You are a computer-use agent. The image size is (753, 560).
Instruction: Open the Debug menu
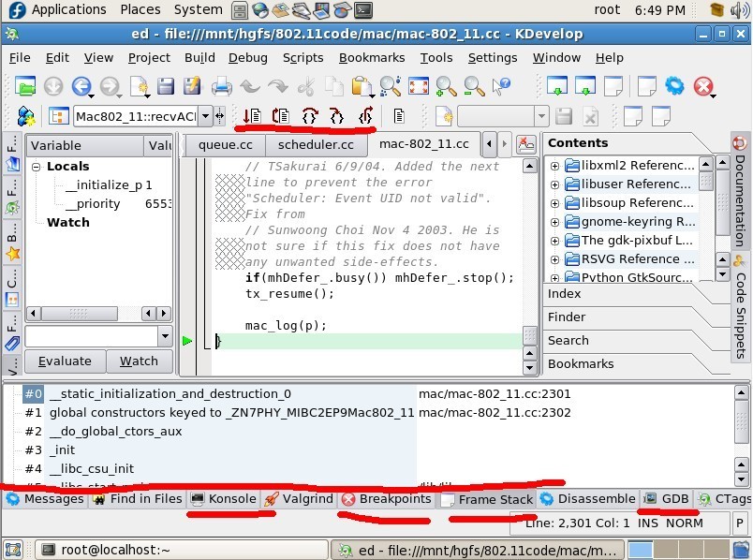click(x=248, y=57)
